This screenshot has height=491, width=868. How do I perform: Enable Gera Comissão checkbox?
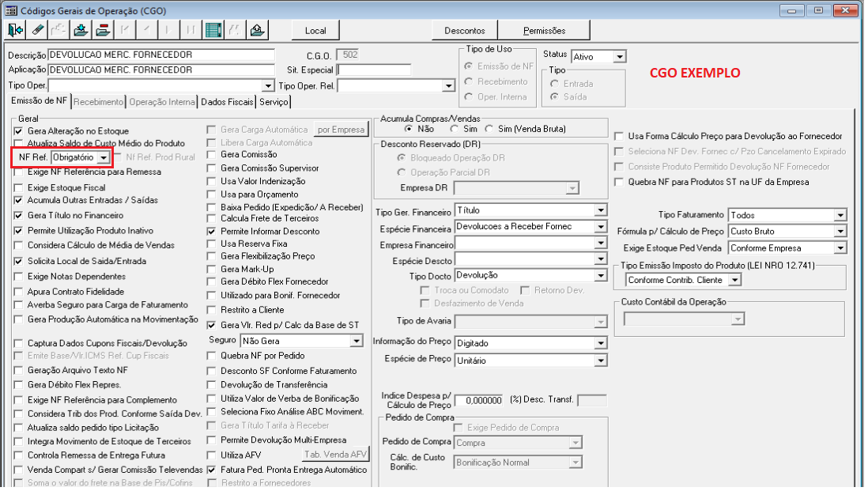[x=211, y=154]
